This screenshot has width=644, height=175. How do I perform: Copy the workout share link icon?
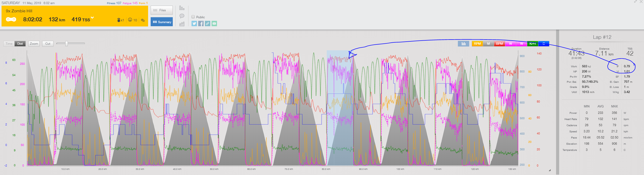[208, 23]
